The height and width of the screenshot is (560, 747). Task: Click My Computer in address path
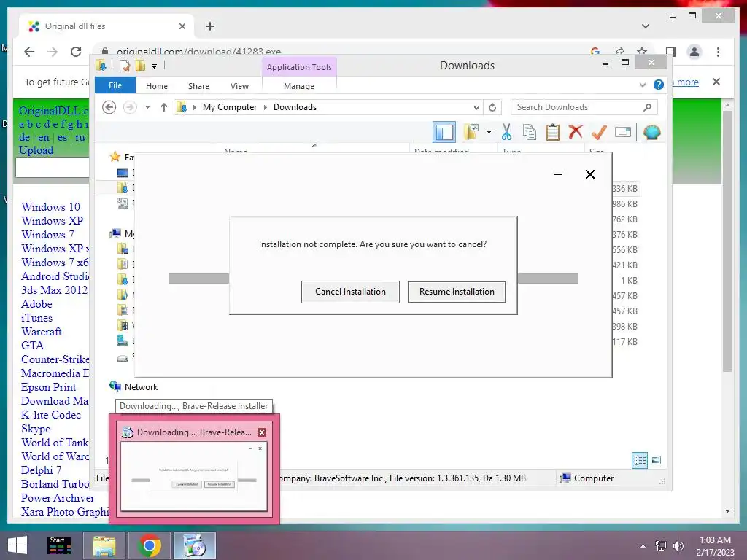click(x=230, y=107)
